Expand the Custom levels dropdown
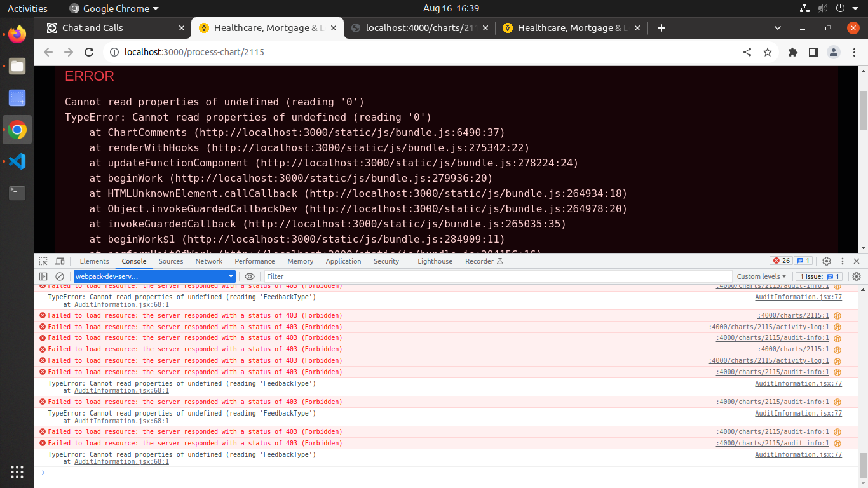 click(761, 276)
